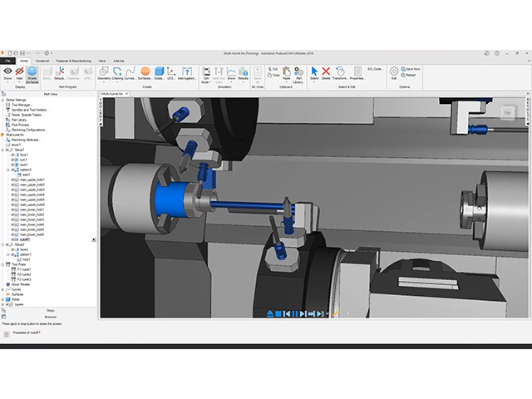Click the red Delete icon
The image size is (532, 399).
[x=327, y=74]
